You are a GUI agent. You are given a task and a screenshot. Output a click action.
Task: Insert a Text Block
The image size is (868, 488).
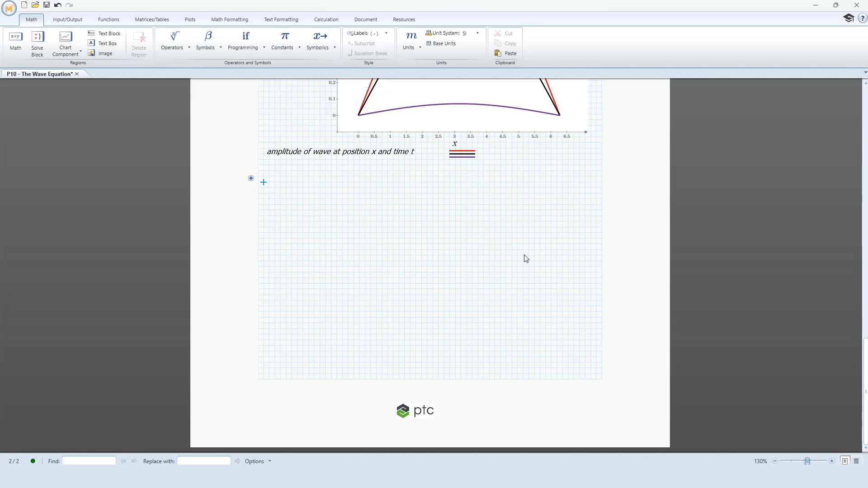pos(104,33)
